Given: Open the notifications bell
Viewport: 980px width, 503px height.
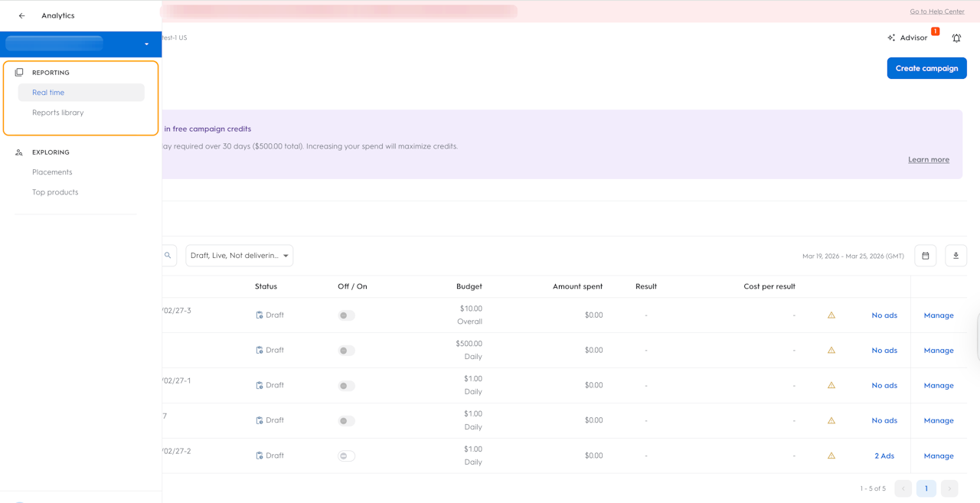Looking at the screenshot, I should click(956, 38).
